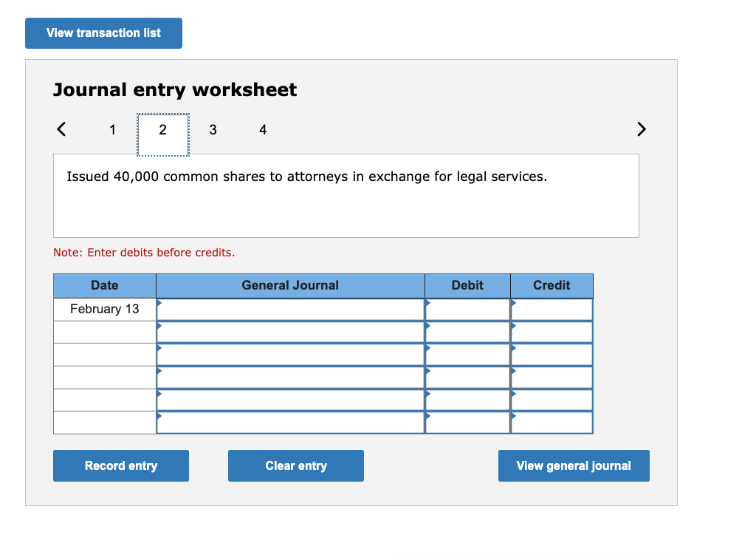The height and width of the screenshot is (557, 756).
Task: Click the 'Note: Enter debits before credits' text
Action: point(144,253)
